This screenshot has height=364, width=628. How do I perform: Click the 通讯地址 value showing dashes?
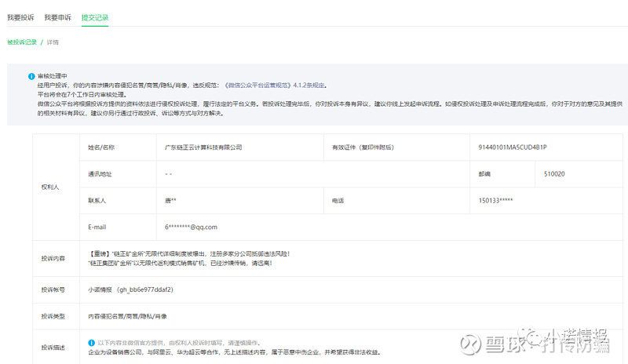(169, 174)
